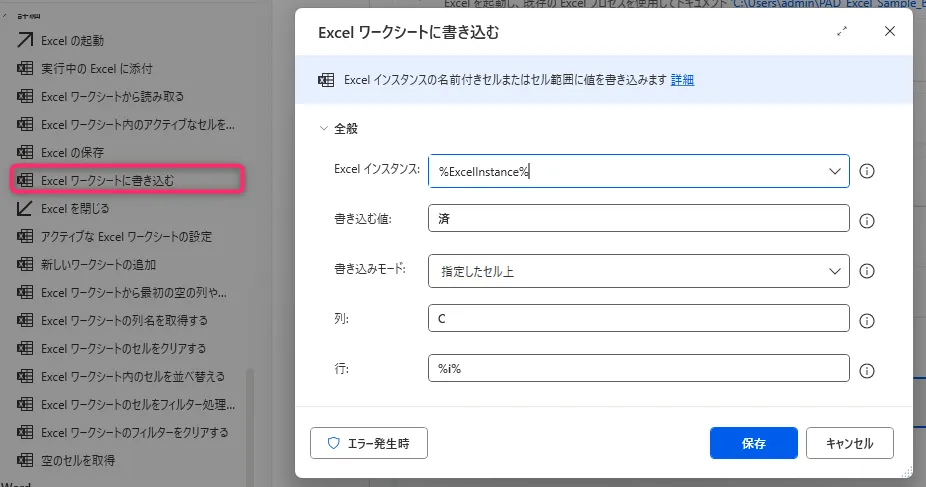
Task: Click info icon next to 行 field
Action: [x=867, y=371]
